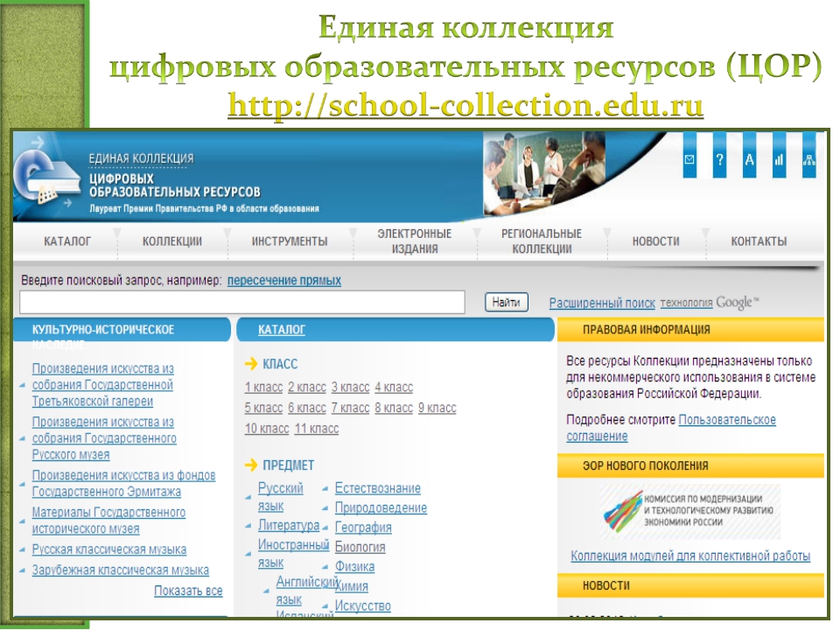Open the bar chart statistics icon
This screenshot has height=630, width=840.
click(779, 158)
